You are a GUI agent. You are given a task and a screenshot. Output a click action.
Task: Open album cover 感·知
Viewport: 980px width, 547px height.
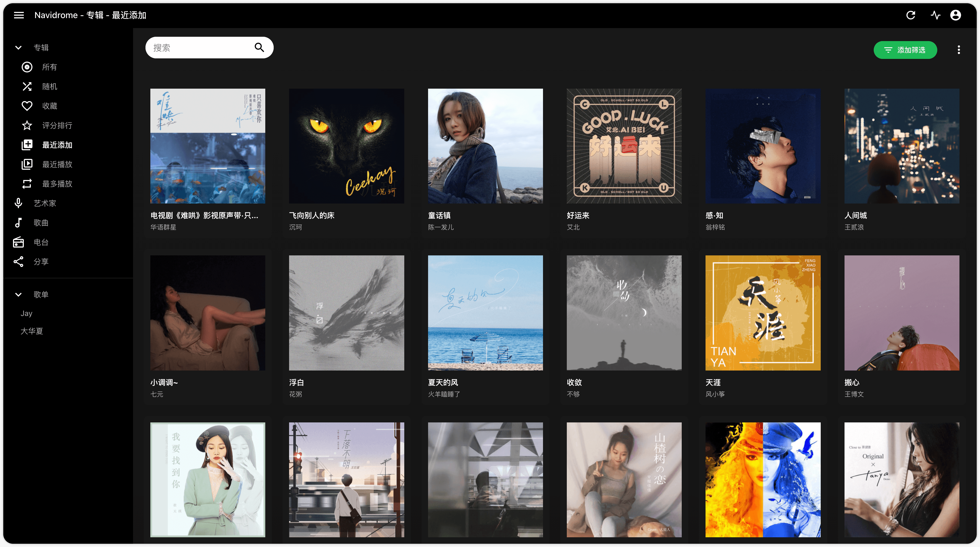point(763,146)
